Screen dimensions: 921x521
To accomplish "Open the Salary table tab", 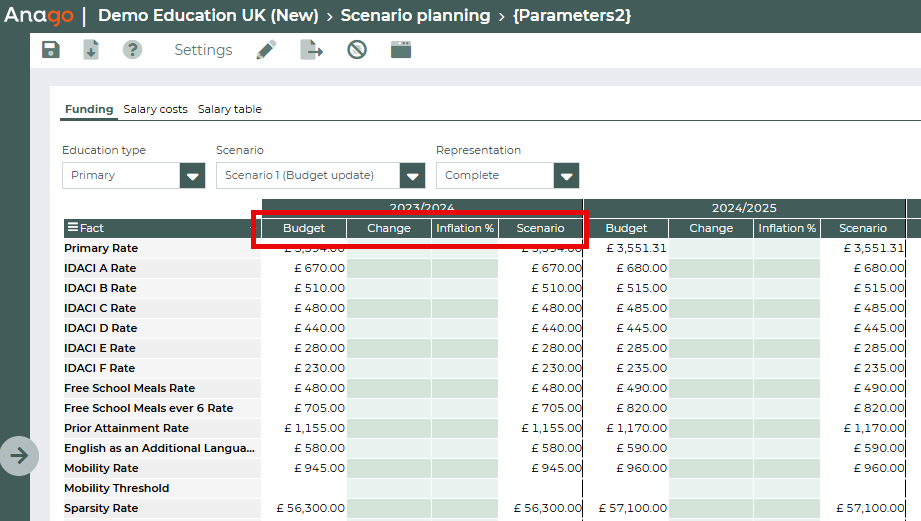I will click(x=229, y=109).
